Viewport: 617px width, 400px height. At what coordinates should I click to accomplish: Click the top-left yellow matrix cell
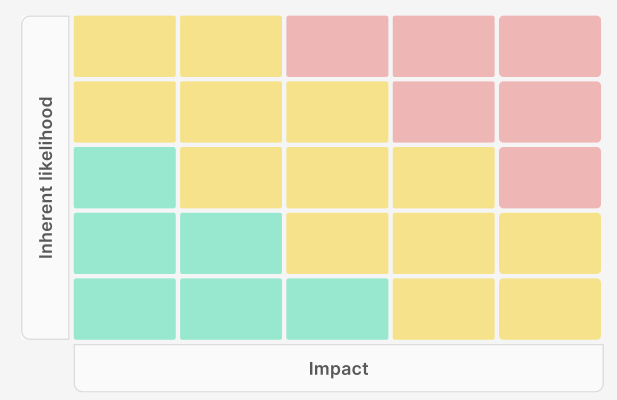click(125, 46)
